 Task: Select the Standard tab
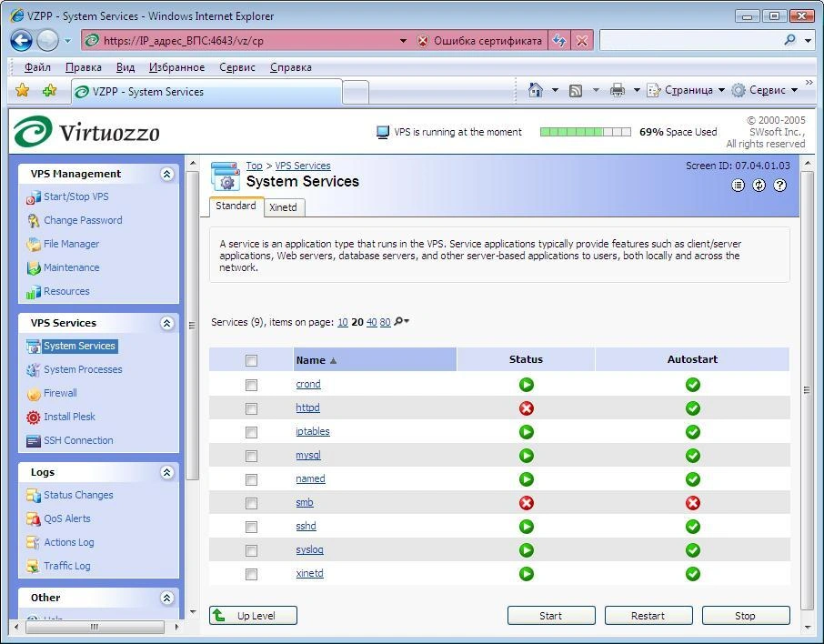click(x=236, y=206)
